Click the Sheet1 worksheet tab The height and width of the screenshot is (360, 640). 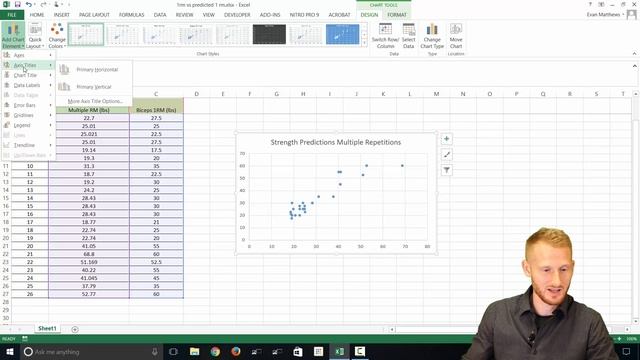(47, 329)
